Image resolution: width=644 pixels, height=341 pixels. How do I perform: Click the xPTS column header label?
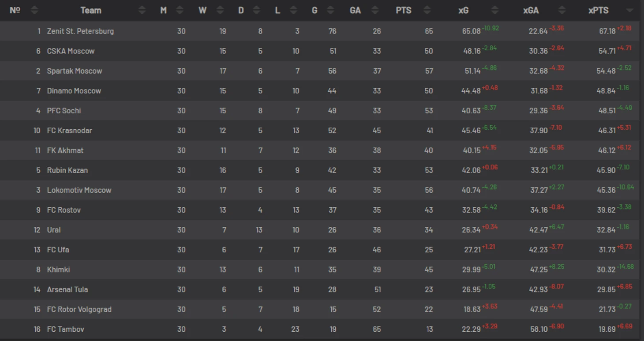598,10
